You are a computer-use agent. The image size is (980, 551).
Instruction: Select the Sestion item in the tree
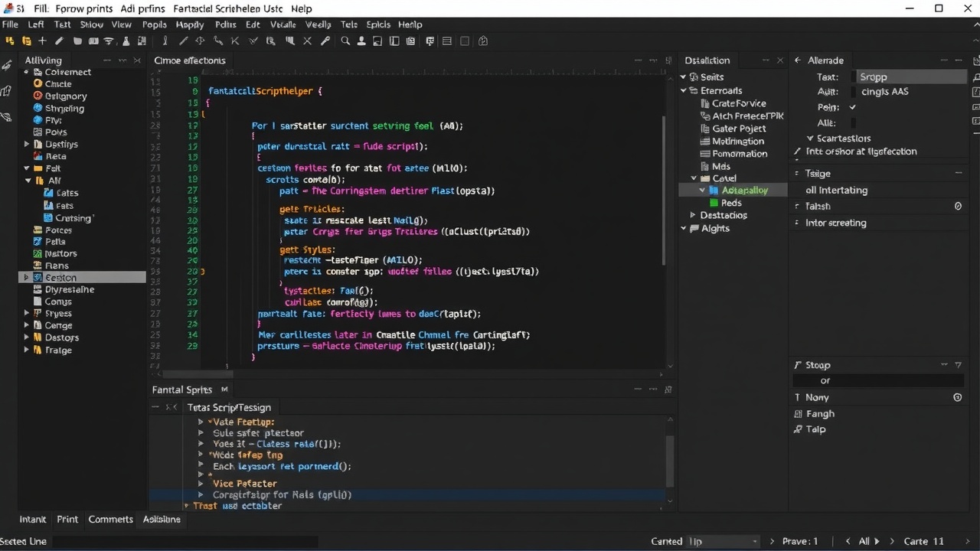click(82, 277)
